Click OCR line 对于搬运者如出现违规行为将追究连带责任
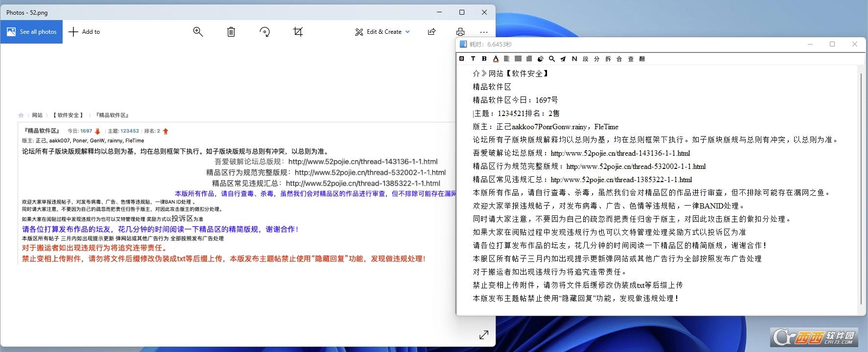Viewport: 868px width, 352px height. pos(550,272)
